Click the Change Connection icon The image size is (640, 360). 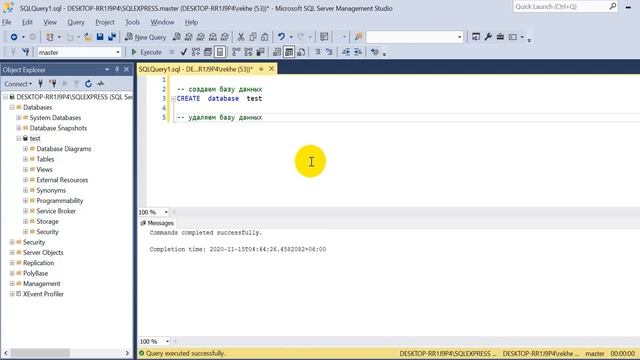coord(26,52)
